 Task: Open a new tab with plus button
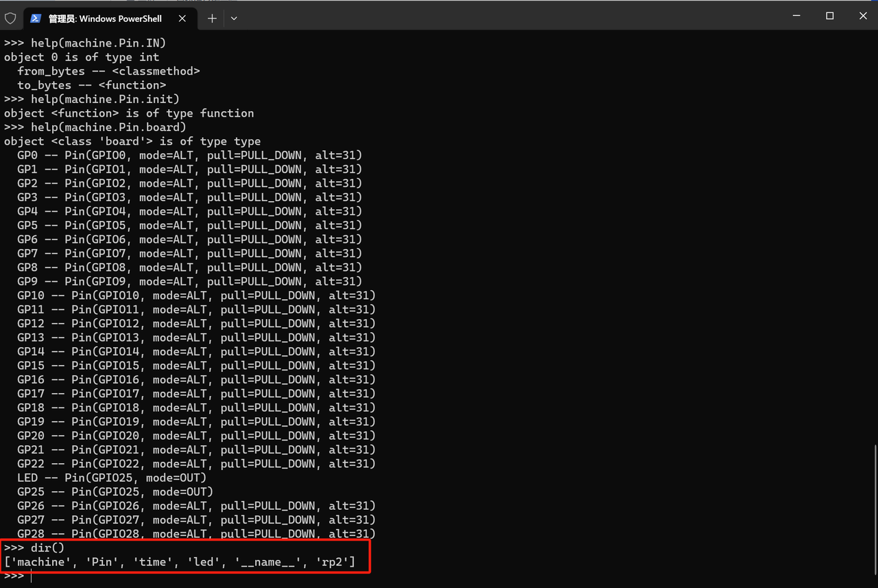pyautogui.click(x=212, y=19)
